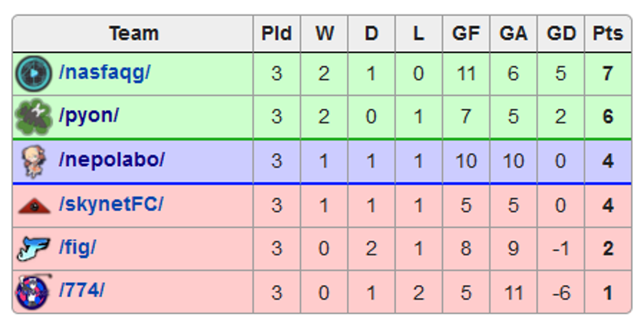The image size is (644, 327).
Task: Click the /774/ round team logo
Action: pyautogui.click(x=33, y=292)
